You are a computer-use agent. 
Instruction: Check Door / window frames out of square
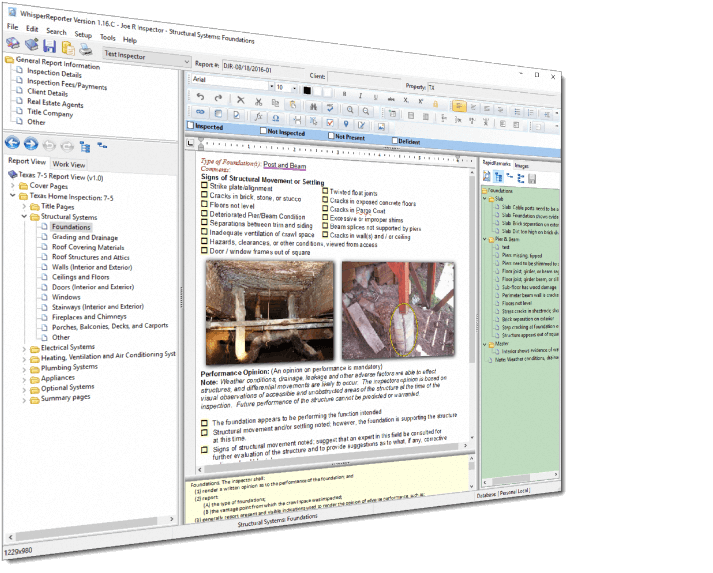point(204,250)
